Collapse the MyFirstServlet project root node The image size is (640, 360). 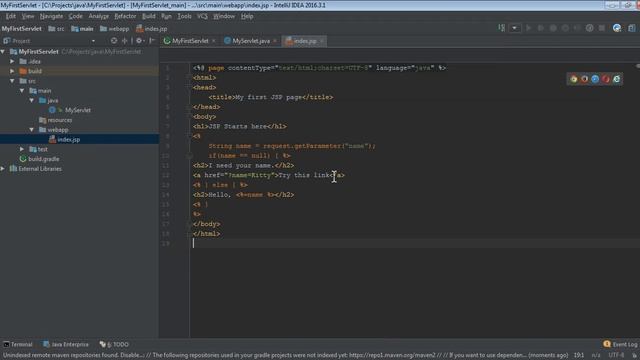tap(3, 51)
